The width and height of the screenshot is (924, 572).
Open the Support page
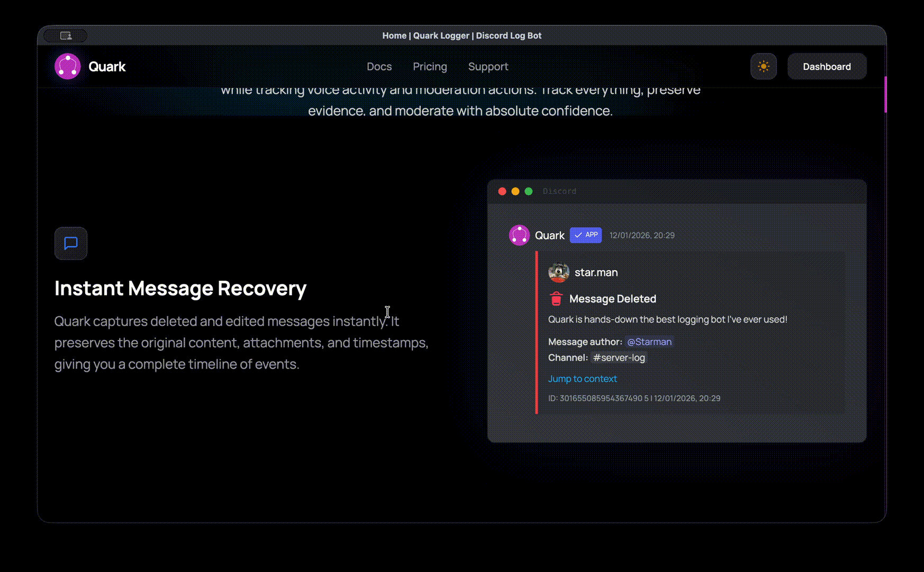pos(488,67)
